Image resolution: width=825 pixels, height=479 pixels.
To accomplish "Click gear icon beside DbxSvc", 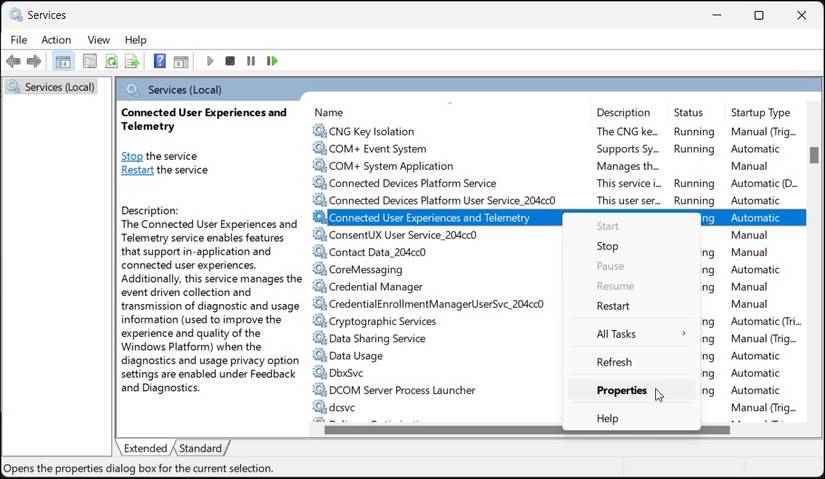I will (x=319, y=372).
